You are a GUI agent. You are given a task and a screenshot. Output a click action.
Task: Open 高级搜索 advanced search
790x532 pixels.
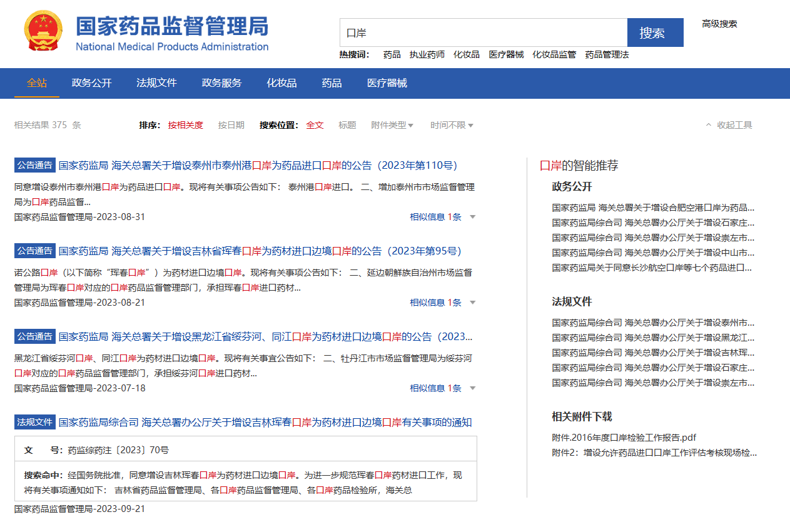719,24
